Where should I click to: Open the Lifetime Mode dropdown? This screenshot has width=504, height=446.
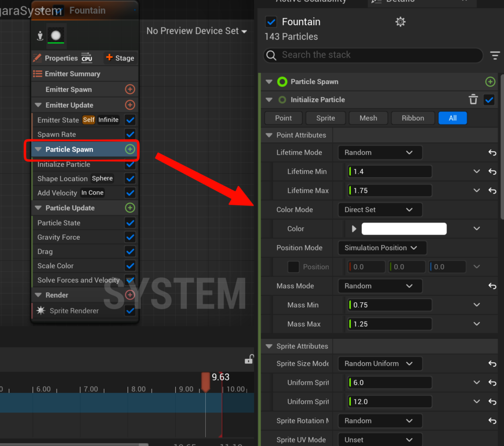[379, 153]
